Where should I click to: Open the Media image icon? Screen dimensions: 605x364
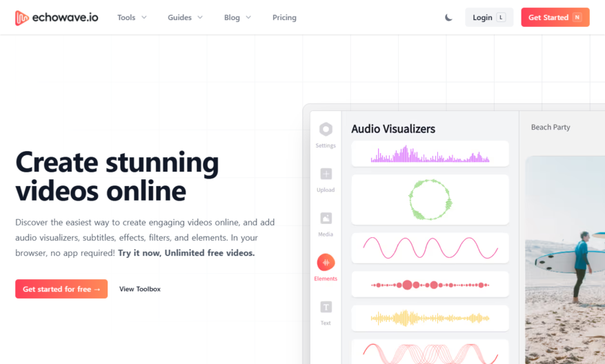326,219
